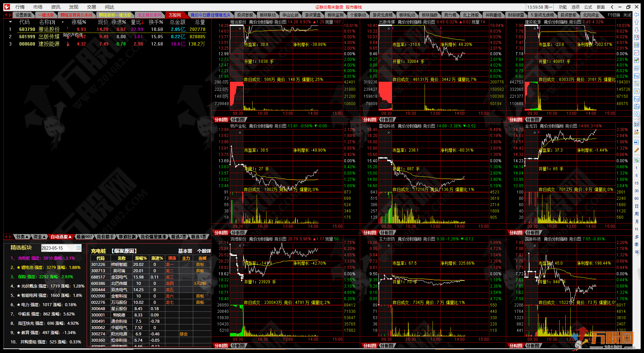This screenshot has height=353, width=644.
Task: Click the F5切换 button
Action: 614,15
